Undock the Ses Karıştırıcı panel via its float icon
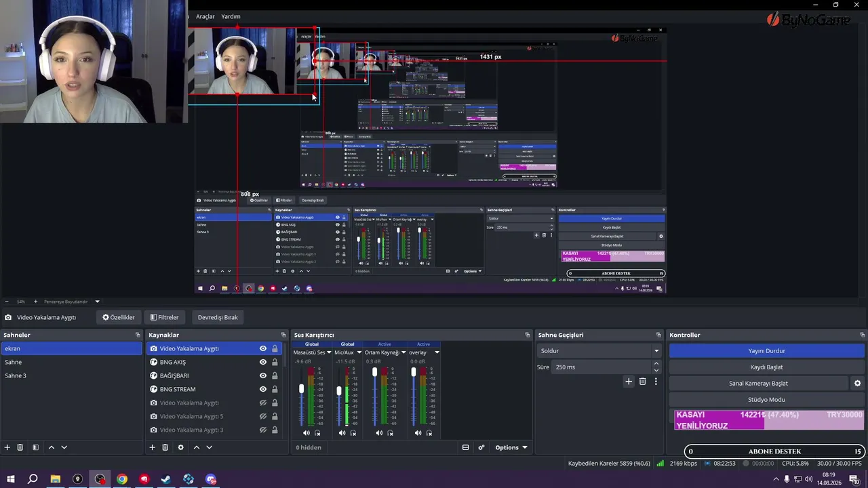The width and height of the screenshot is (868, 488). tap(528, 335)
